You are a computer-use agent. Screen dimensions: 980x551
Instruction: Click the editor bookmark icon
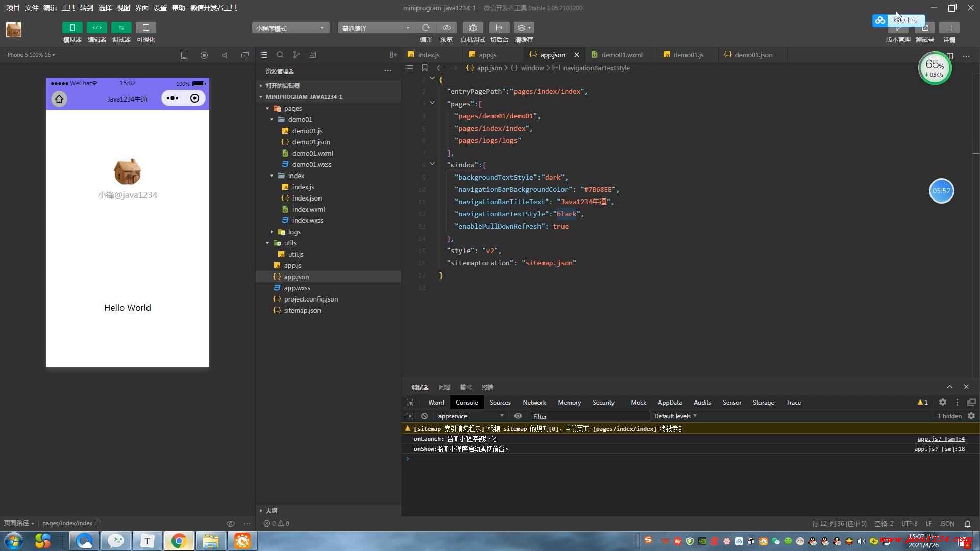[x=424, y=68]
